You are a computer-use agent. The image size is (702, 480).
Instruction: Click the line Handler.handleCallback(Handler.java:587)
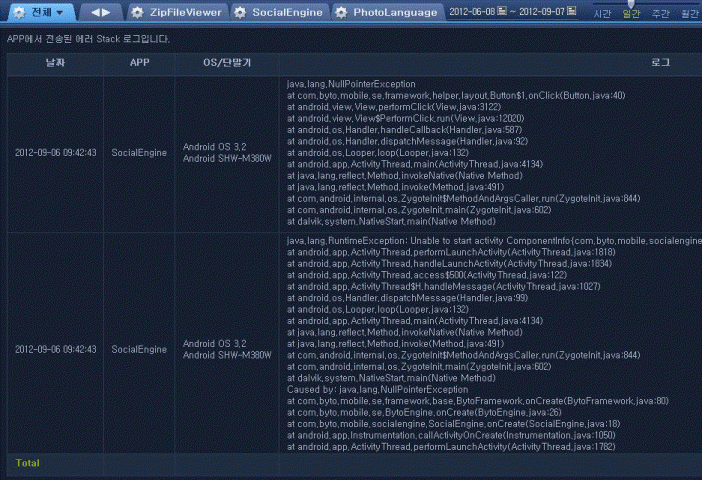click(x=404, y=130)
